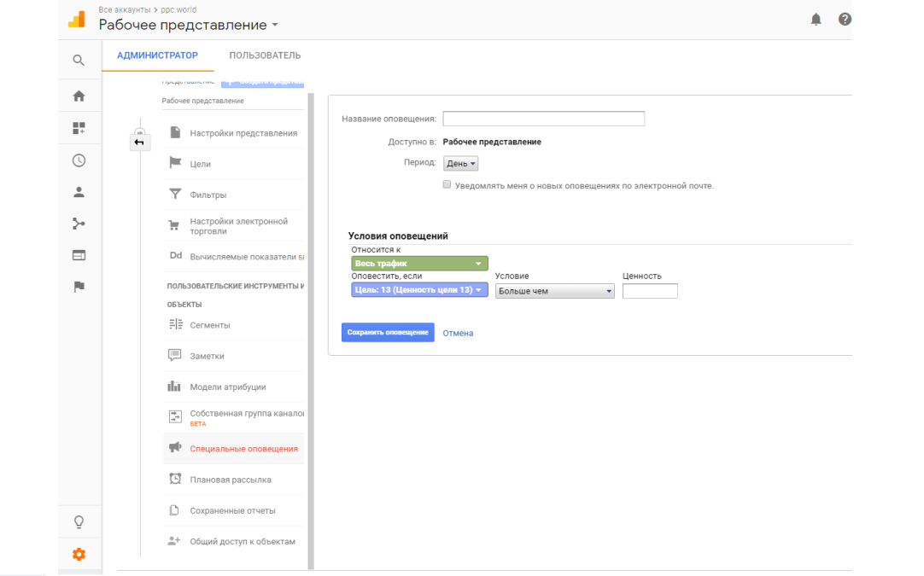Enable email notification checkbox for new alerts

[447, 185]
